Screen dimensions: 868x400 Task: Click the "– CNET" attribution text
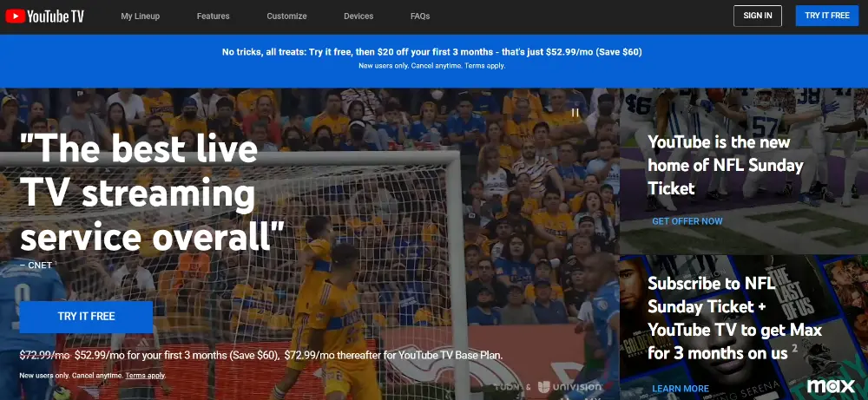(x=36, y=265)
